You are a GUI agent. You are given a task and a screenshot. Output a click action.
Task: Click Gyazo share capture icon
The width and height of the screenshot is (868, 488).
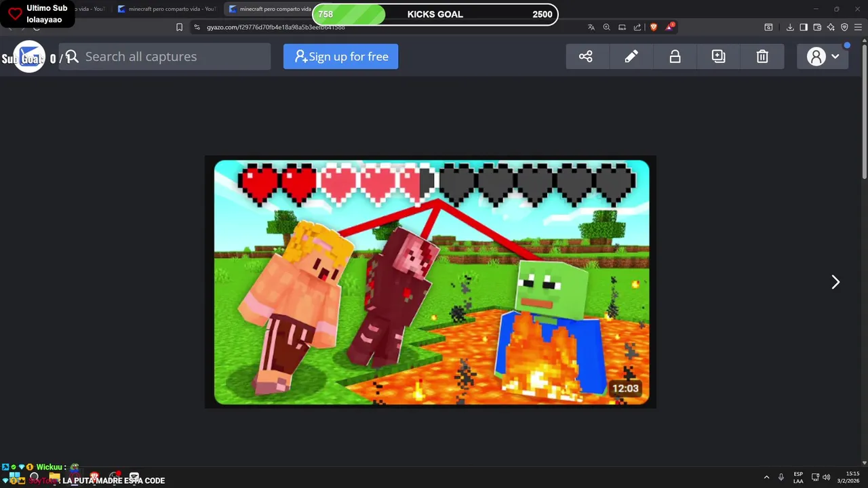click(x=586, y=56)
